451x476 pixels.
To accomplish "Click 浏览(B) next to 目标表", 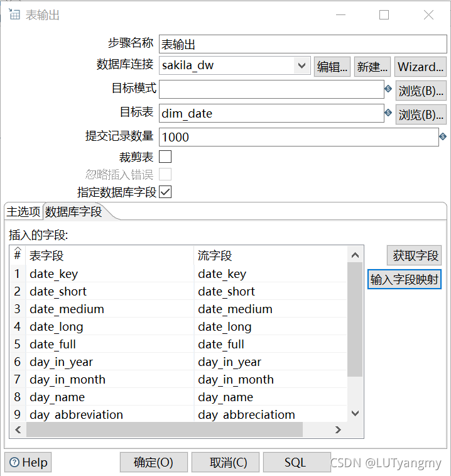I will coord(421,114).
